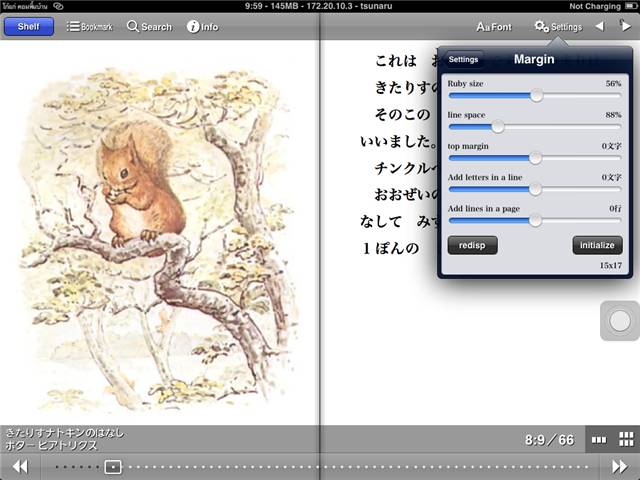640x480 pixels.
Task: Click the Ruby size value 56%
Action: (x=613, y=83)
